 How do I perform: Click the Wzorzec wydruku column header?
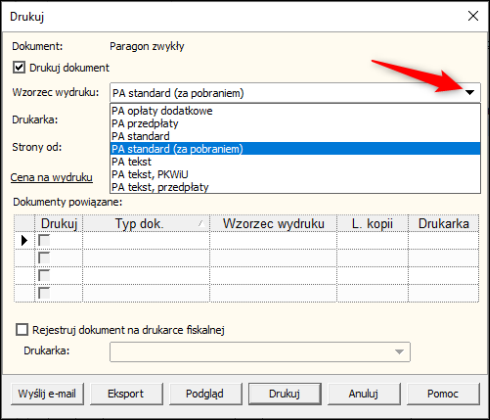click(x=273, y=223)
